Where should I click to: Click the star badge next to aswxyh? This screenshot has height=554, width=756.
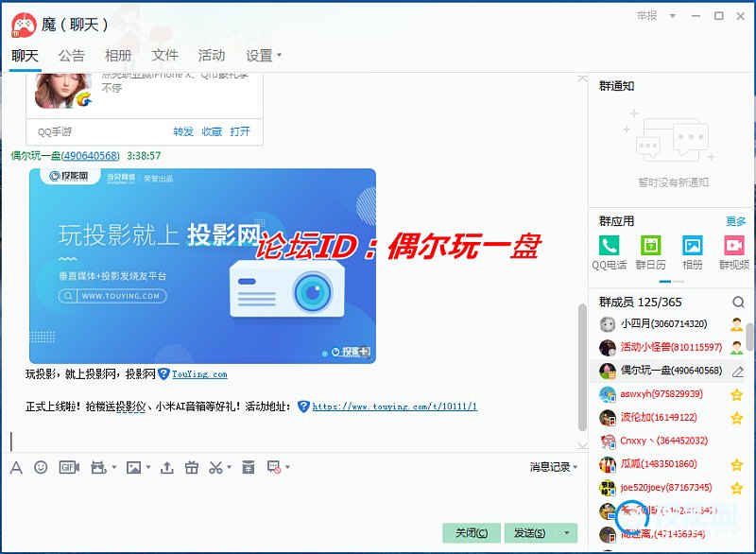tap(736, 395)
